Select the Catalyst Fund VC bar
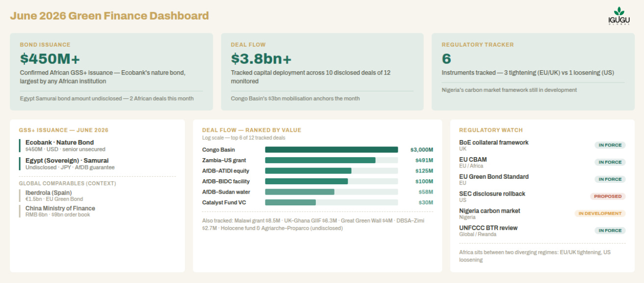 [x=290, y=202]
